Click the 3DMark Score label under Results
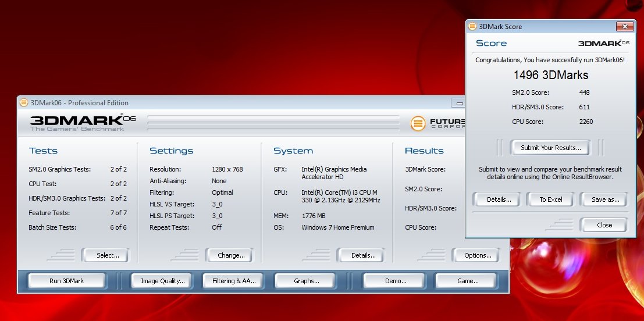 point(425,169)
